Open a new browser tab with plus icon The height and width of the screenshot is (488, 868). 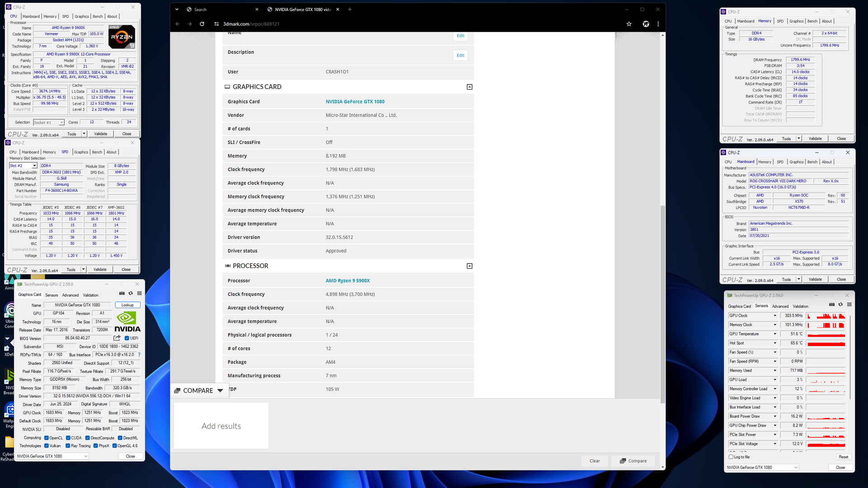point(350,9)
